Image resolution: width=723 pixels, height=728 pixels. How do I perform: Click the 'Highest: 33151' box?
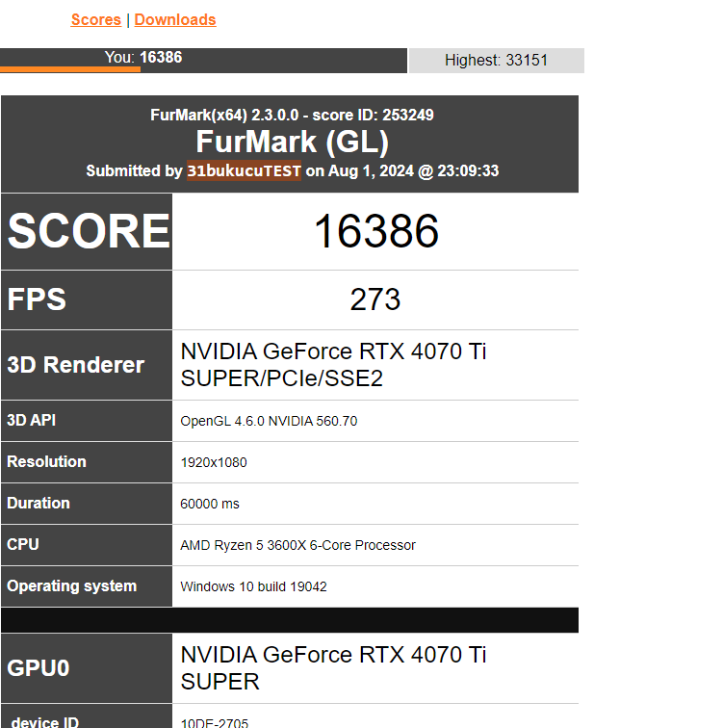[496, 61]
